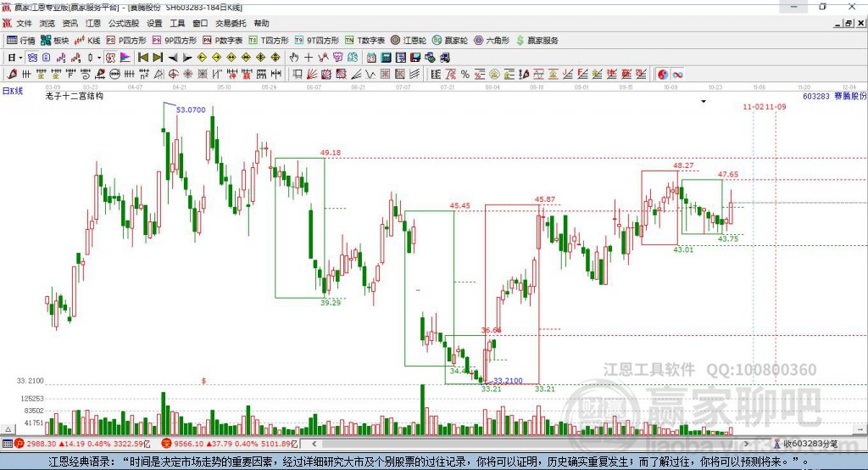Image resolution: width=868 pixels, height=470 pixels.
Task: Click the 行情 toolbar button
Action: point(21,41)
